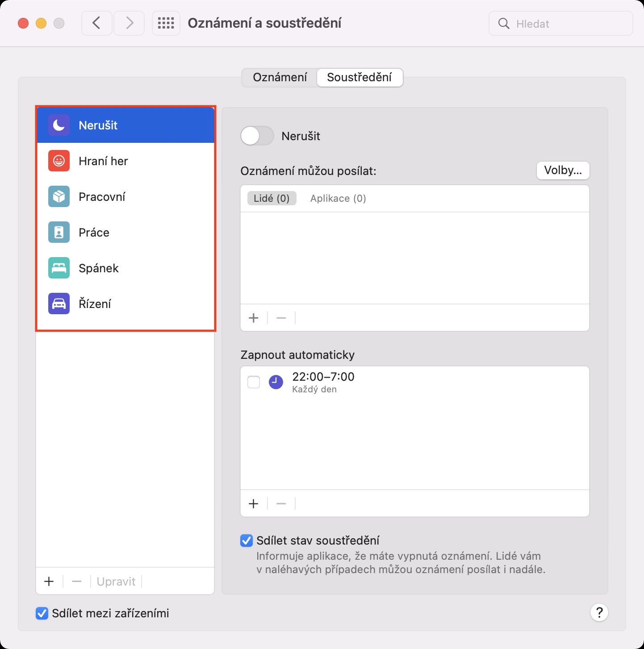Viewport: 644px width, 649px height.
Task: Switch to the Soustředění tab
Action: tap(360, 77)
